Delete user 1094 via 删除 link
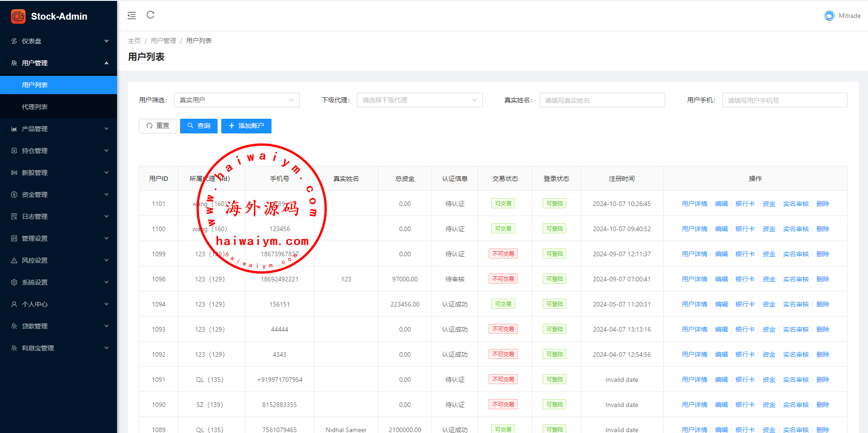Screen dimensions: 868x433 pyautogui.click(x=822, y=304)
